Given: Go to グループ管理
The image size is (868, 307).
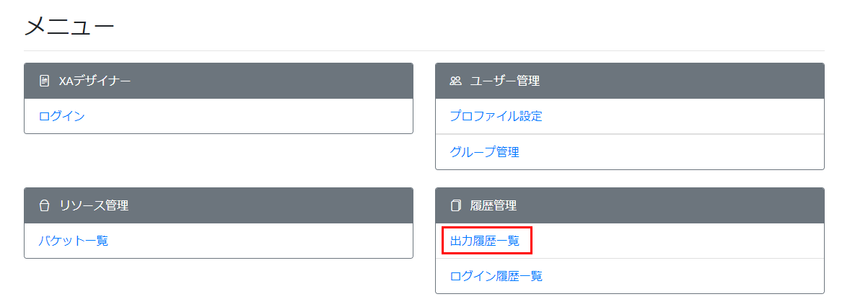Looking at the screenshot, I should point(484,152).
